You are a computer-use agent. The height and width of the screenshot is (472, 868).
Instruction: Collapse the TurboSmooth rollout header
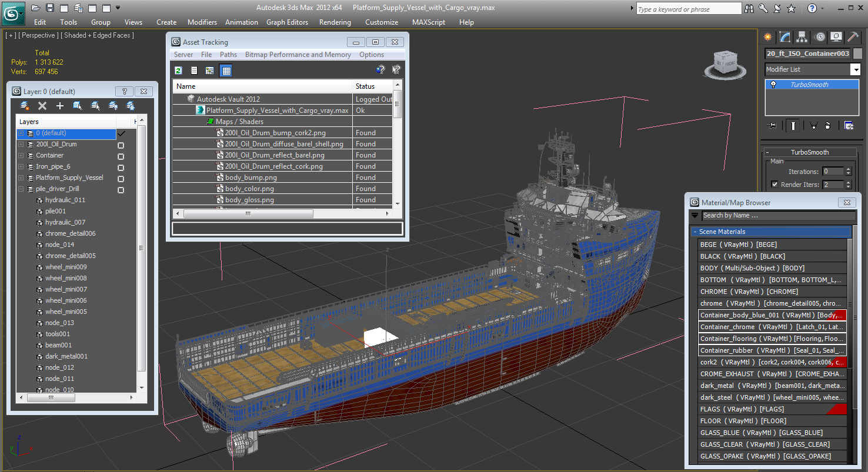[809, 152]
